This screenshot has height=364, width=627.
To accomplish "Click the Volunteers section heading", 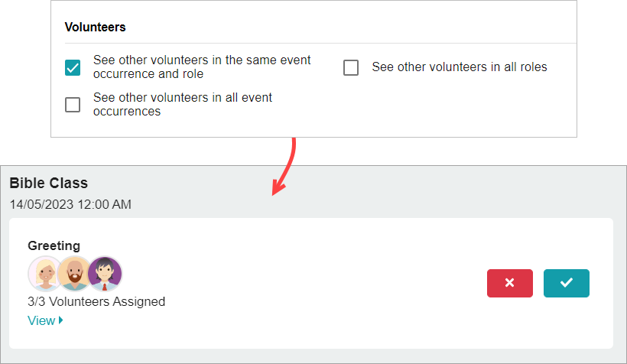I will pos(95,27).
